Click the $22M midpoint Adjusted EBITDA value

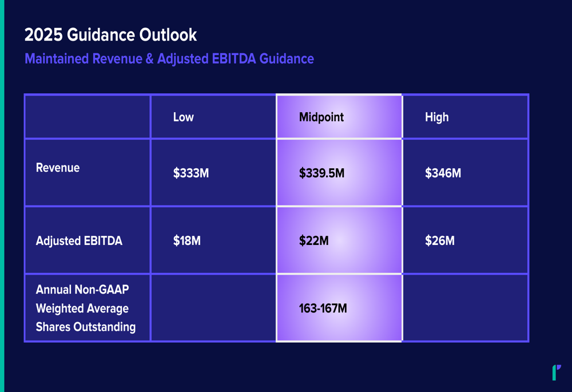[313, 241]
